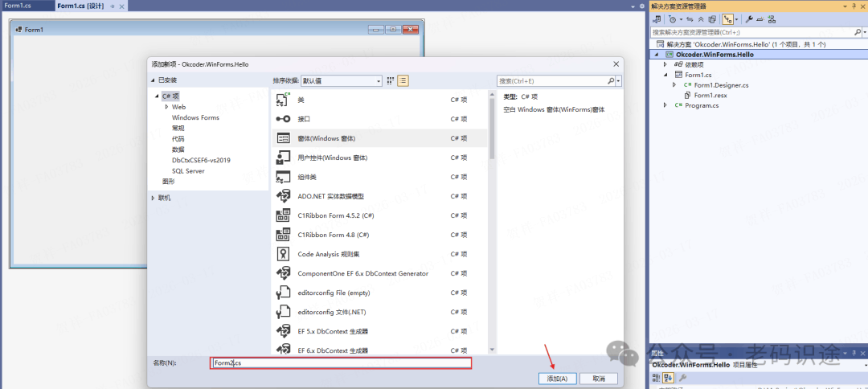
Task: Switch template list to small icons view
Action: point(391,81)
